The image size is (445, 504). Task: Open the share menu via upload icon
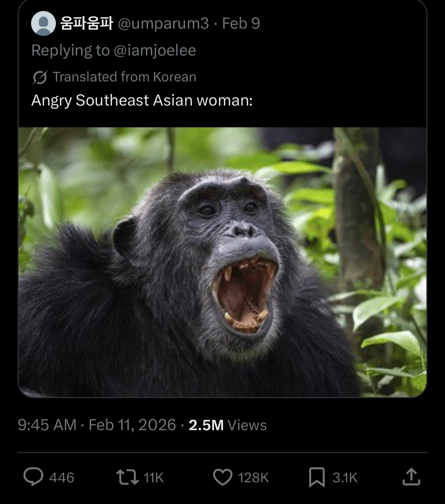411,477
